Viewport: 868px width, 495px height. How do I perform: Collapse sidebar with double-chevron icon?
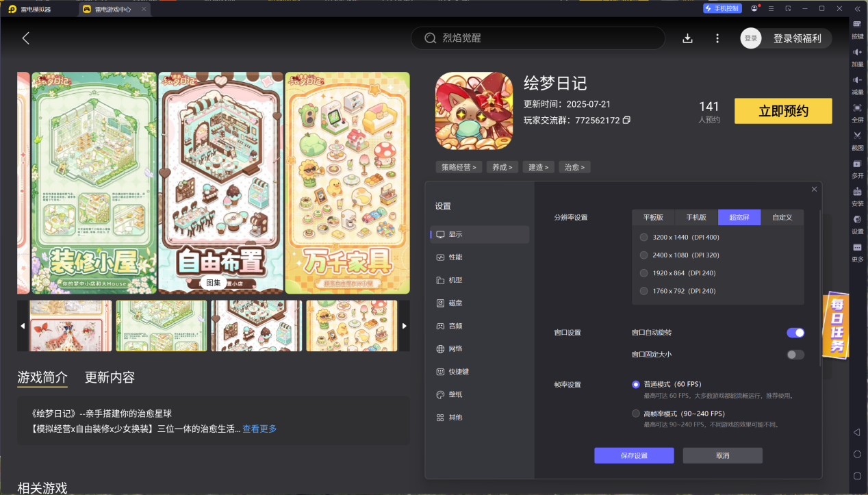857,8
